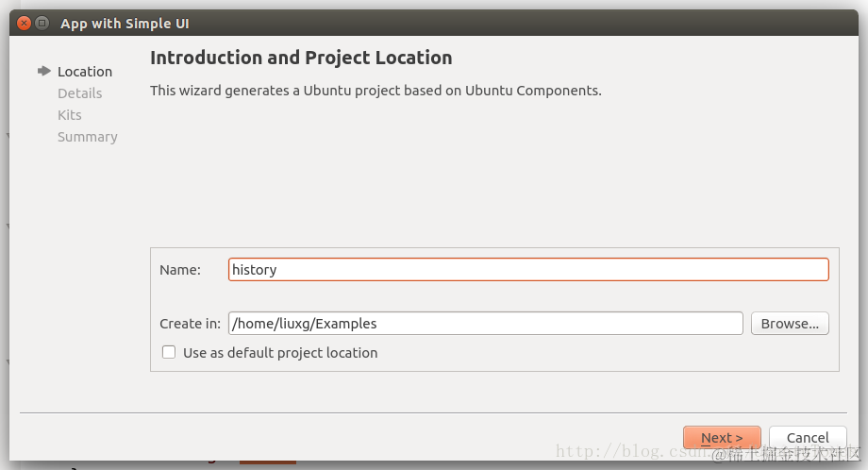Focus the Name field containing history
The height and width of the screenshot is (470, 868).
528,270
